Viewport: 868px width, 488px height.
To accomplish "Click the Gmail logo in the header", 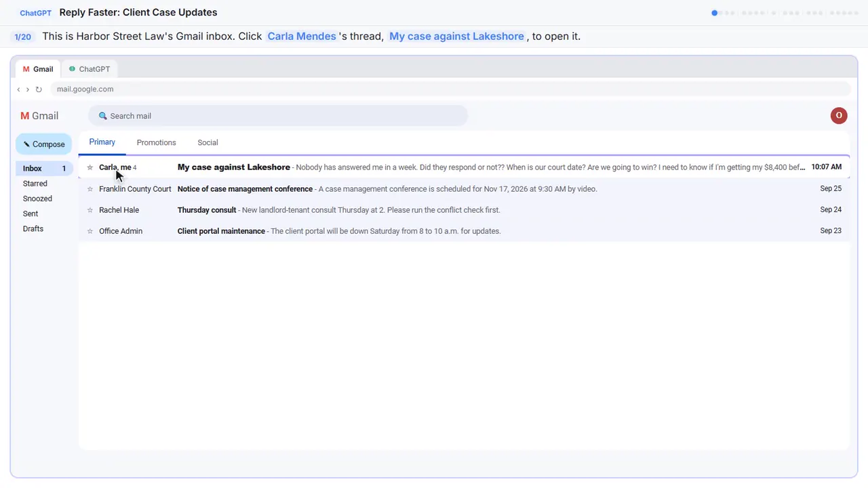I will pos(39,116).
